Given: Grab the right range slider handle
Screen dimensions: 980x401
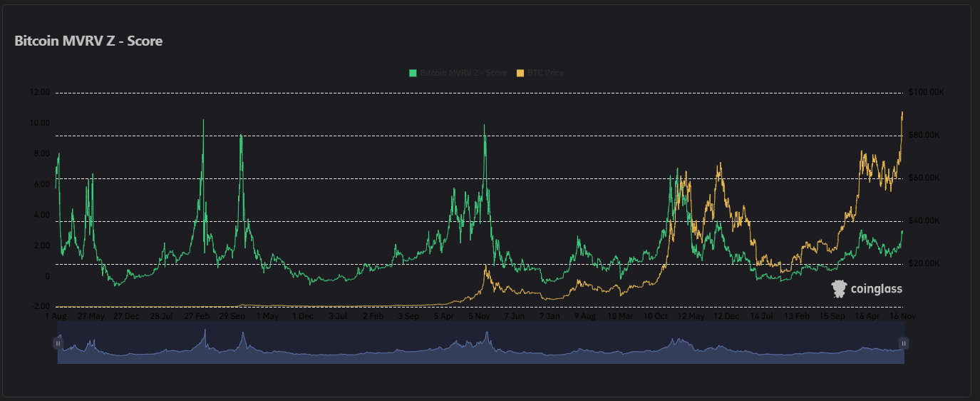Looking at the screenshot, I should (x=904, y=343).
